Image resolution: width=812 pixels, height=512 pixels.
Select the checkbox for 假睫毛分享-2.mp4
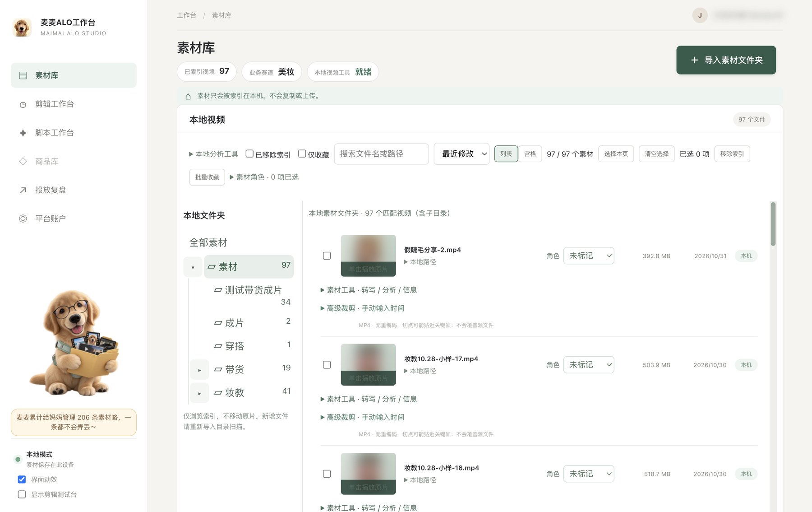pyautogui.click(x=327, y=256)
